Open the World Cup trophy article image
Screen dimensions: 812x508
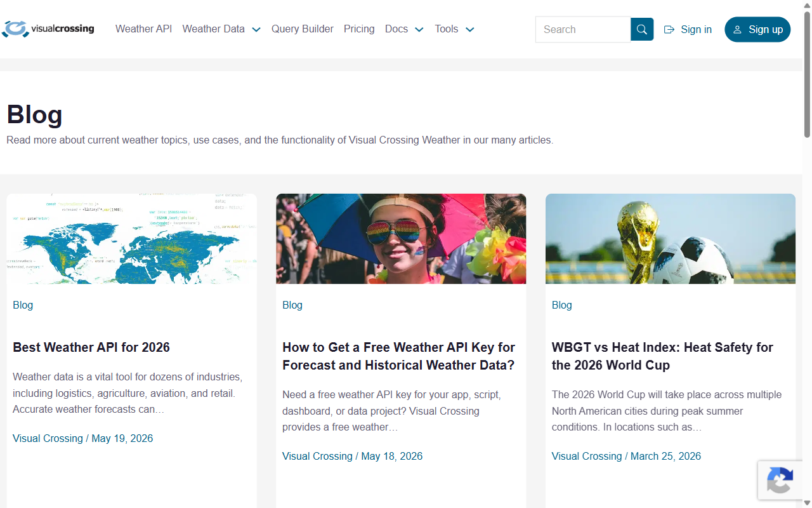[671, 239]
